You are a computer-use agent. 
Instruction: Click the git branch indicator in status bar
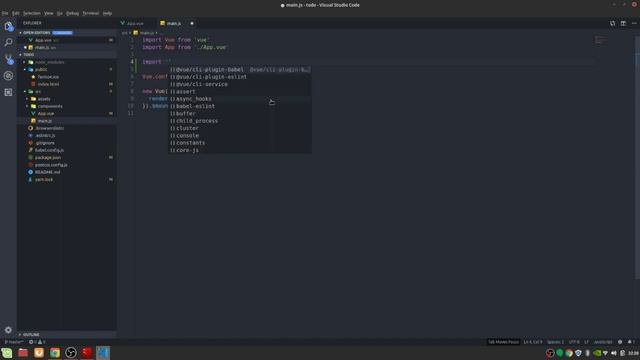pos(14,342)
